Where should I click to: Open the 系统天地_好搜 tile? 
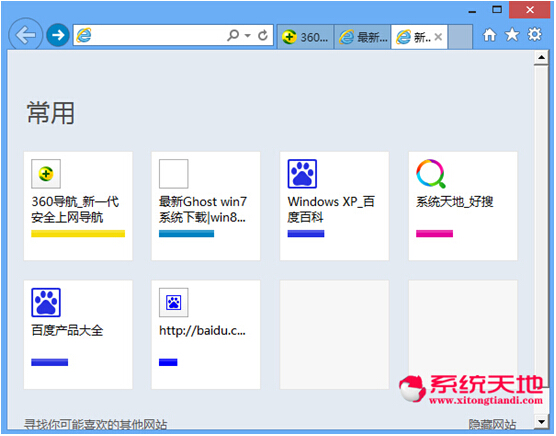click(x=463, y=206)
